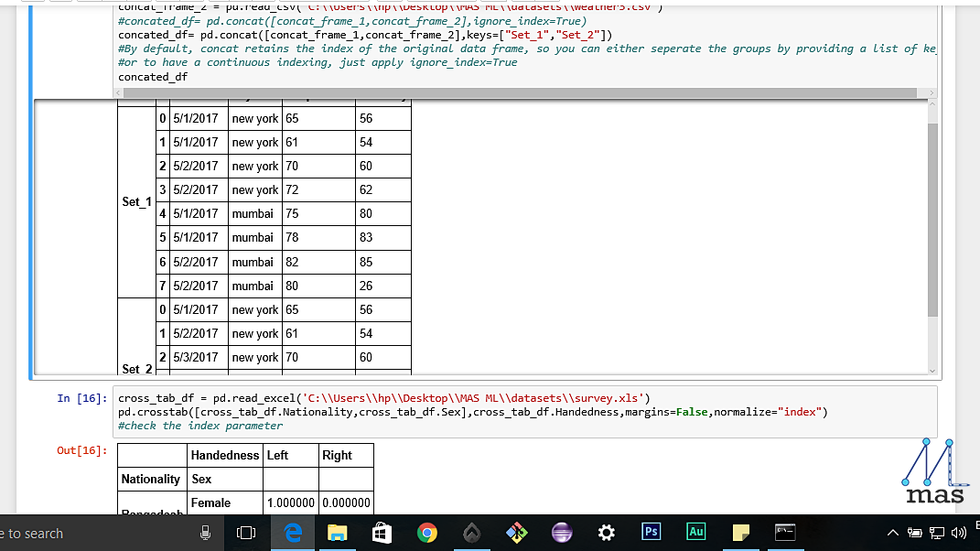Open File Explorer from the taskbar
Viewport: 980px width, 551px height.
point(337,532)
